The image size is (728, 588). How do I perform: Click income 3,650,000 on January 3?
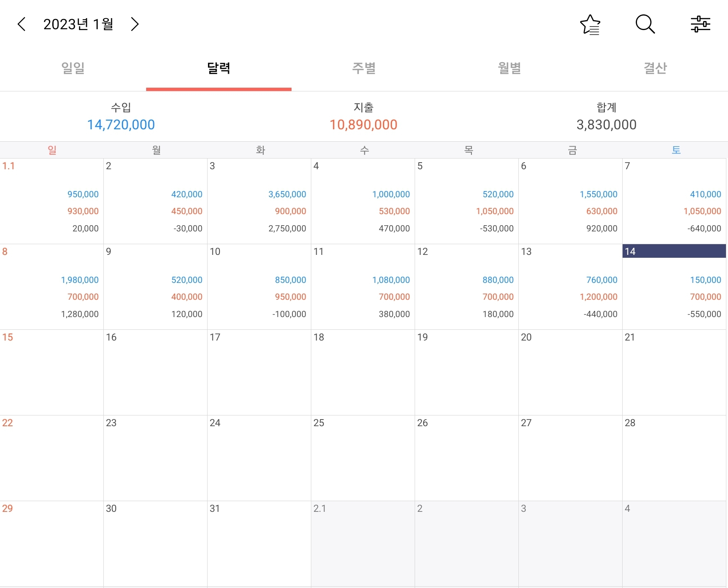pos(287,194)
